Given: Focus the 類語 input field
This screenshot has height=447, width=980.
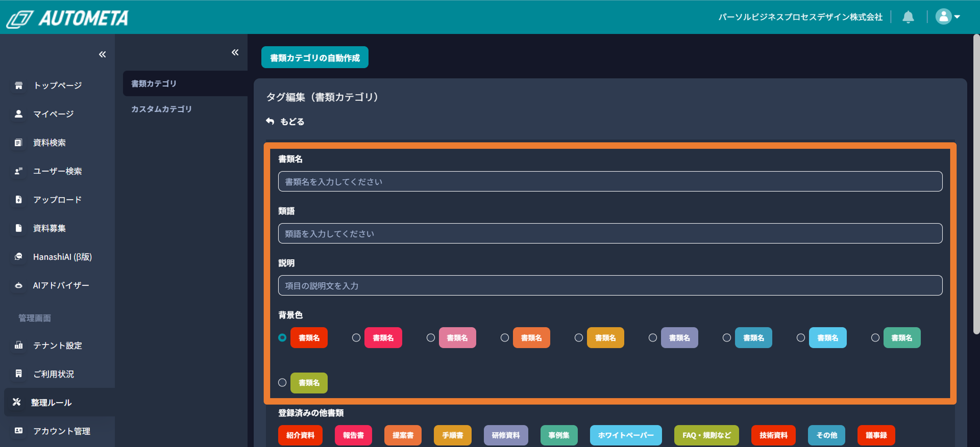Looking at the screenshot, I should pyautogui.click(x=610, y=233).
